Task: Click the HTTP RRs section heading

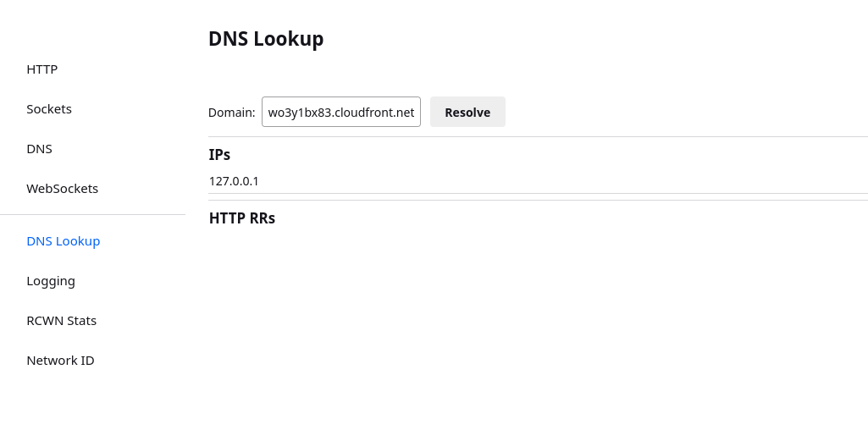Action: [x=242, y=218]
